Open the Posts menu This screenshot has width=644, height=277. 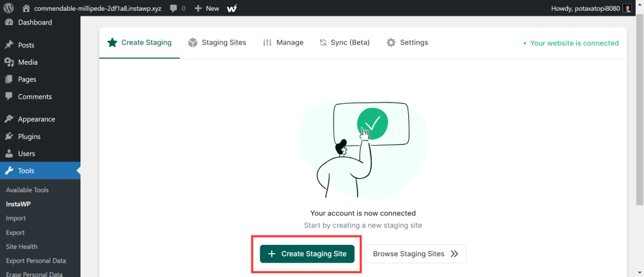(40, 45)
